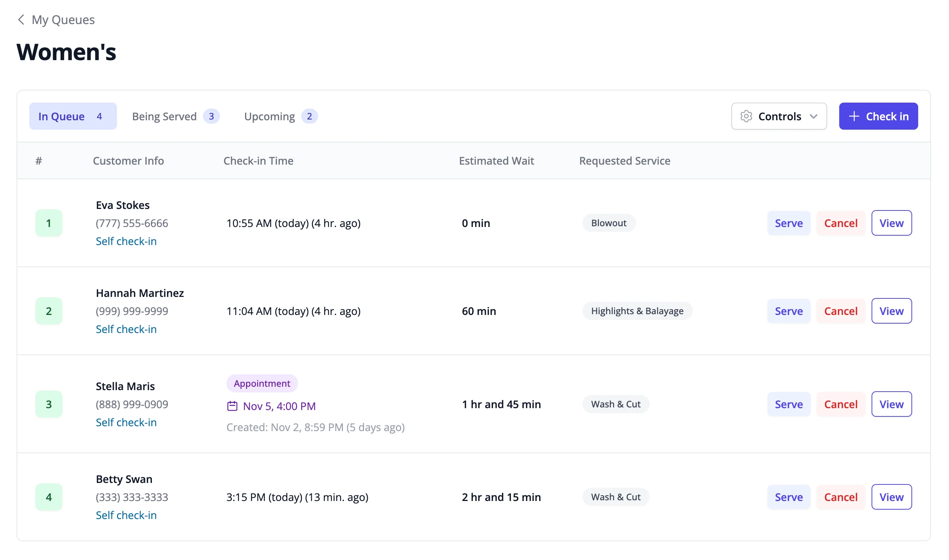Cancel Hannah Martinez's queue entry
Screen dimensions: 949x560
tap(841, 311)
